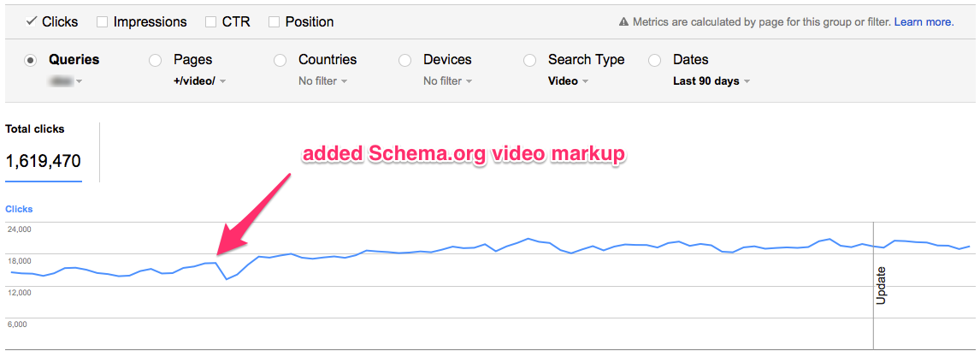Open the +/video/ pages filter dropdown
980x357 pixels.
(199, 81)
